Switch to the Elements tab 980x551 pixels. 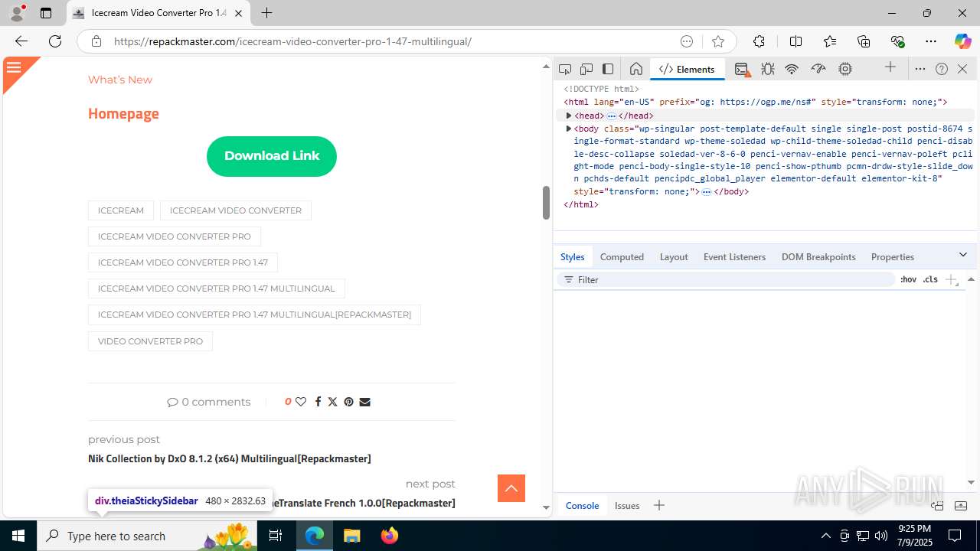point(687,69)
